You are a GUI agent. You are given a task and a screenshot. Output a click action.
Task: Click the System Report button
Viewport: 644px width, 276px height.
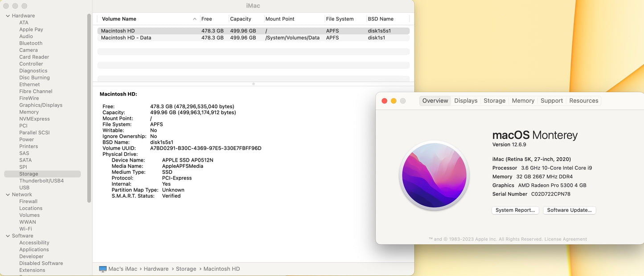click(x=515, y=210)
